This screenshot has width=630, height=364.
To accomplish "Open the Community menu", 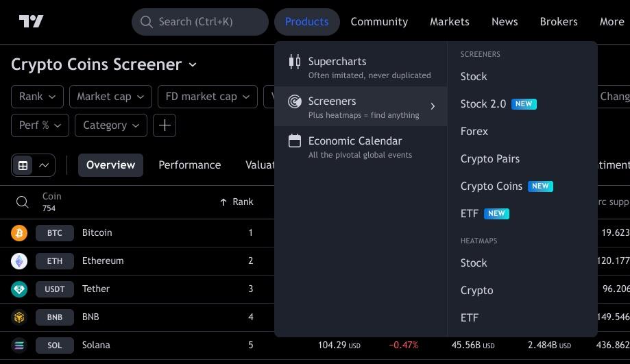I will (379, 22).
